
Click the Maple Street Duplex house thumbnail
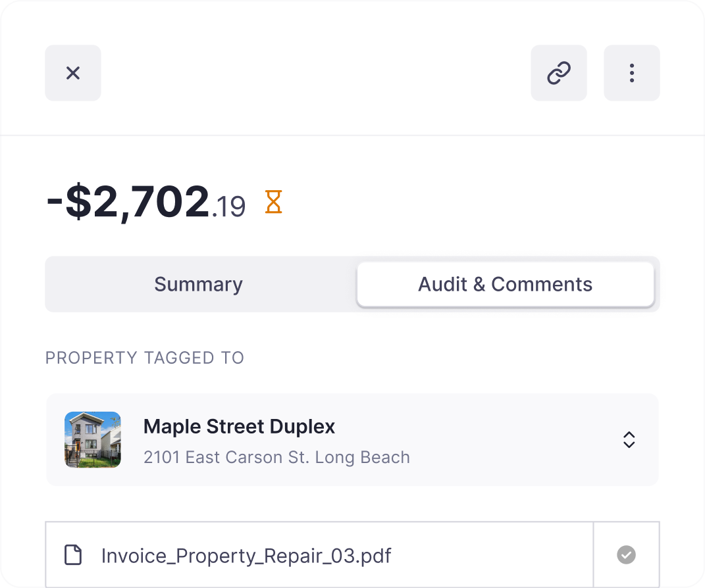click(x=93, y=440)
